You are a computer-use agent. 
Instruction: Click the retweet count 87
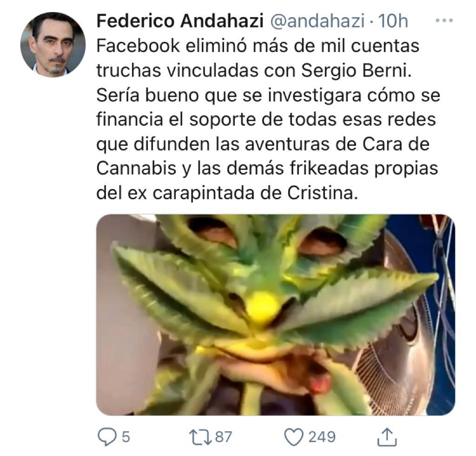point(224,437)
